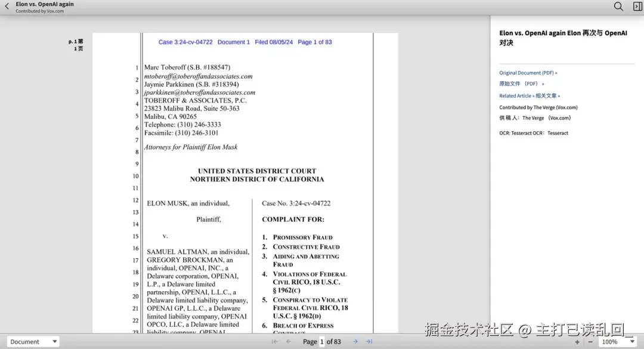Open the search magnifier icon

click(x=618, y=6)
